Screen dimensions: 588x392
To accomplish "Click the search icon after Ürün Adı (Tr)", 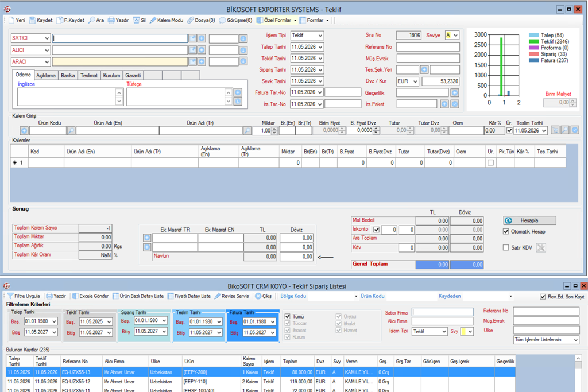I will click(247, 130).
